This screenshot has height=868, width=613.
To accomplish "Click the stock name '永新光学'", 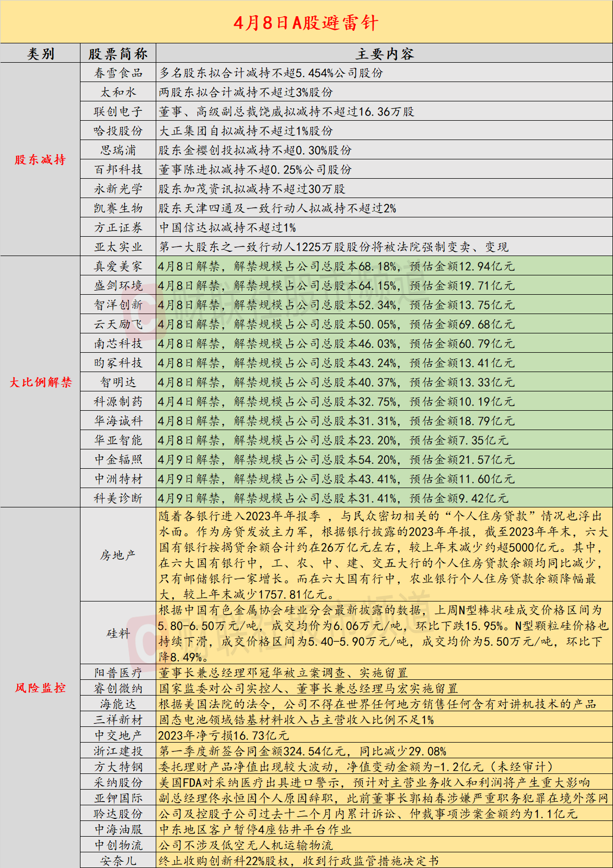I will pos(118,189).
